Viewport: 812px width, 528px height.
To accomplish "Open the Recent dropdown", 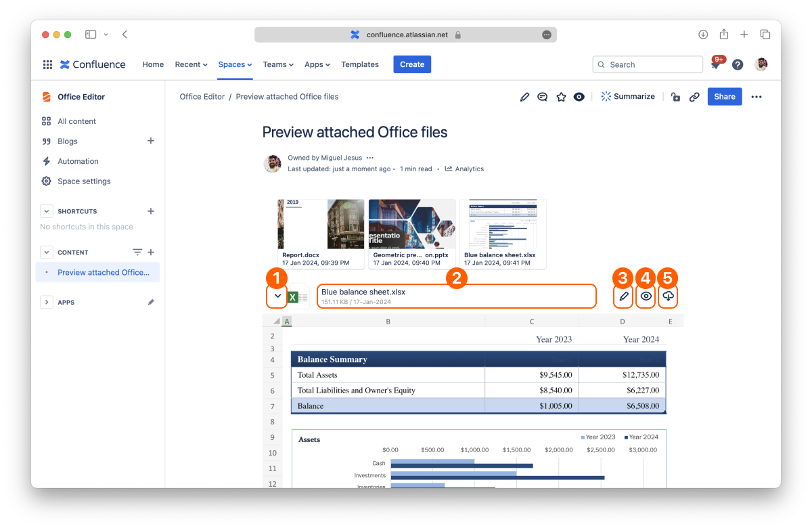I will click(191, 64).
